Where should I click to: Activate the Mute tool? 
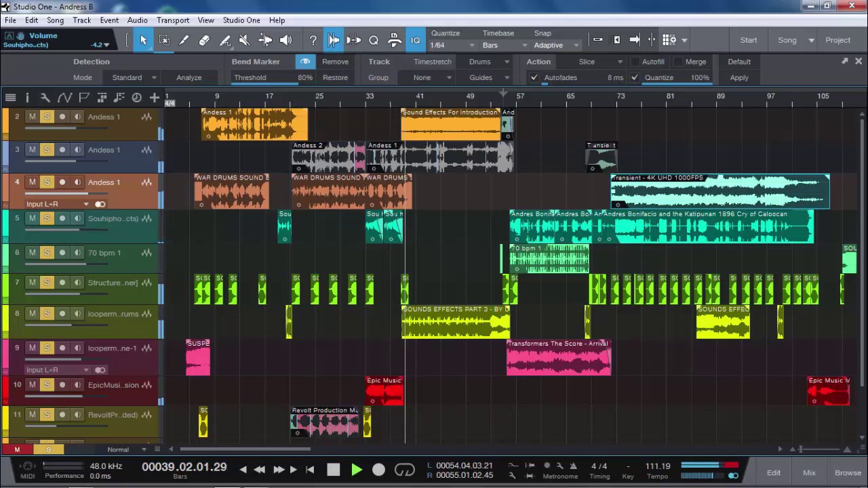coord(245,40)
